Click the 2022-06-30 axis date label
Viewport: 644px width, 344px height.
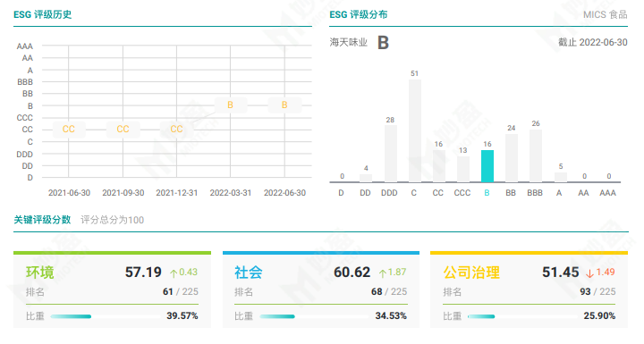[284, 193]
